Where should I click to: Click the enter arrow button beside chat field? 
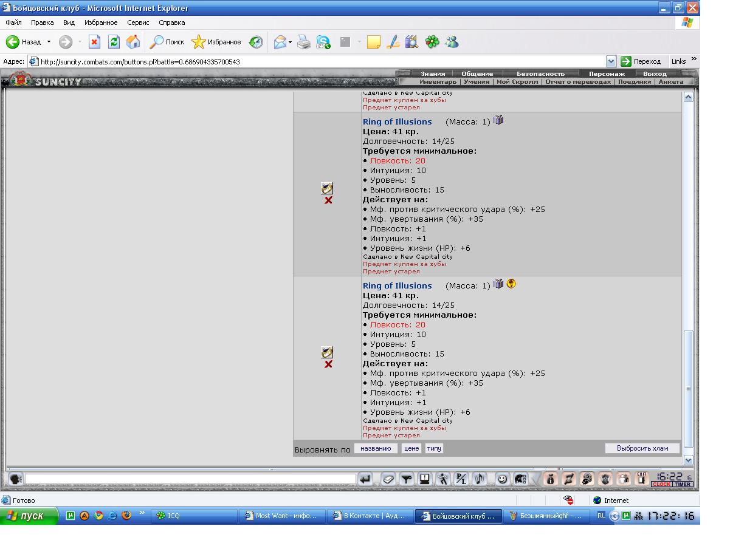tap(365, 479)
